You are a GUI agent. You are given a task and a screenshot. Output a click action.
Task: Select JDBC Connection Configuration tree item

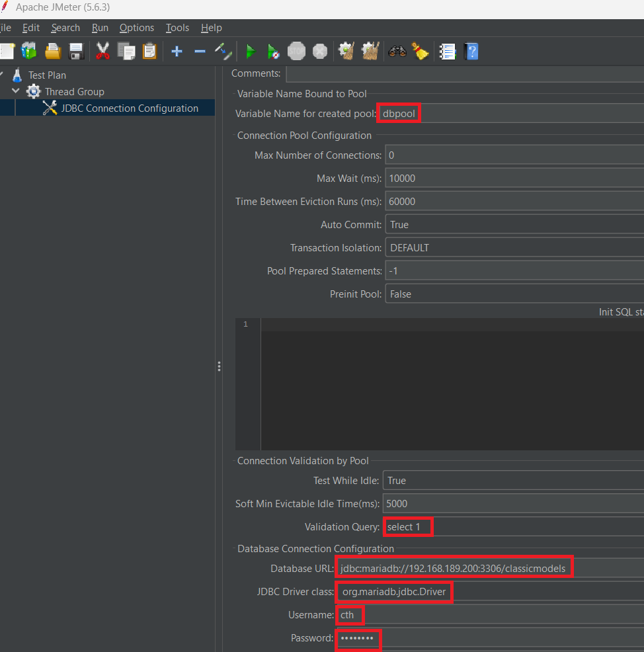(130, 108)
